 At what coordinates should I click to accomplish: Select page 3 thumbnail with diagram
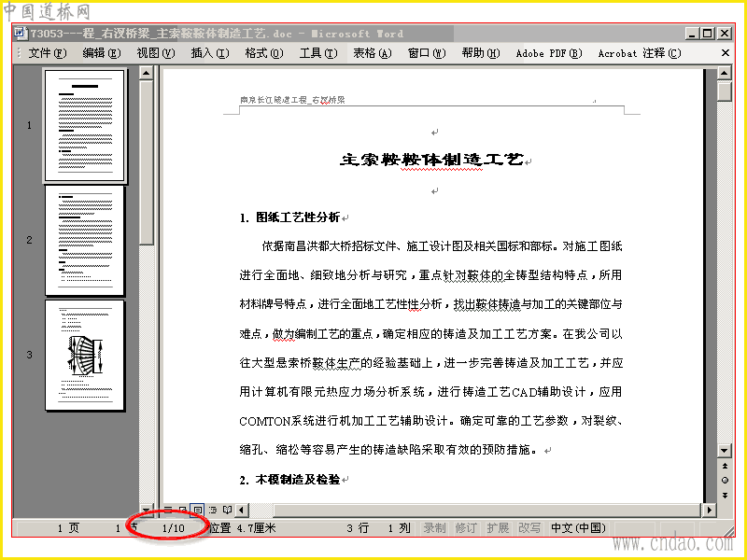pos(85,355)
